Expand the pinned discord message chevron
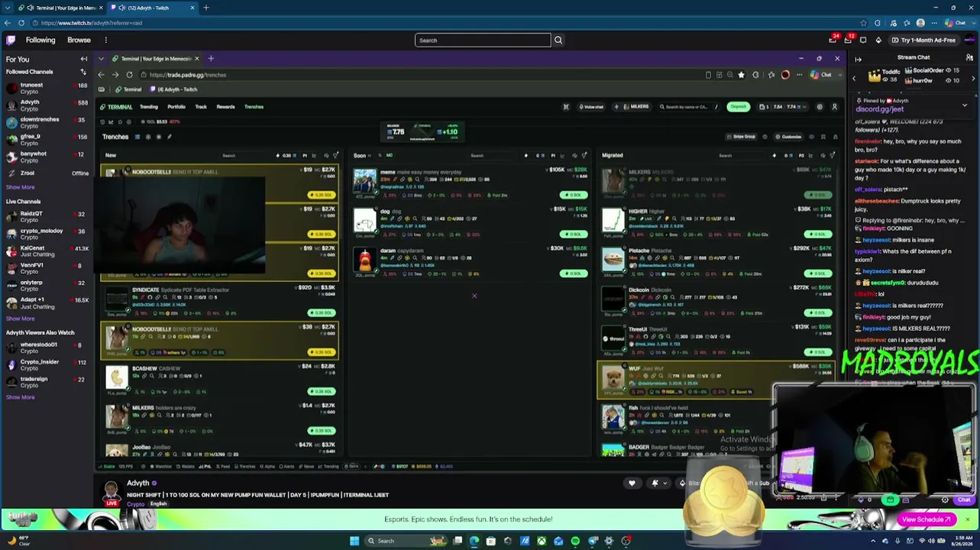Viewport: 980px width, 550px height. click(x=965, y=105)
